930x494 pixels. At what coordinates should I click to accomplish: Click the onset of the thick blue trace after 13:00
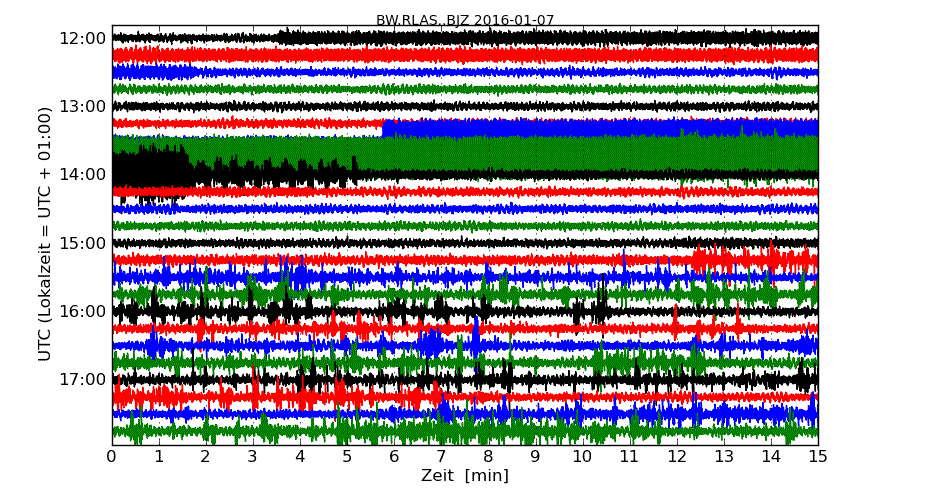click(x=385, y=128)
